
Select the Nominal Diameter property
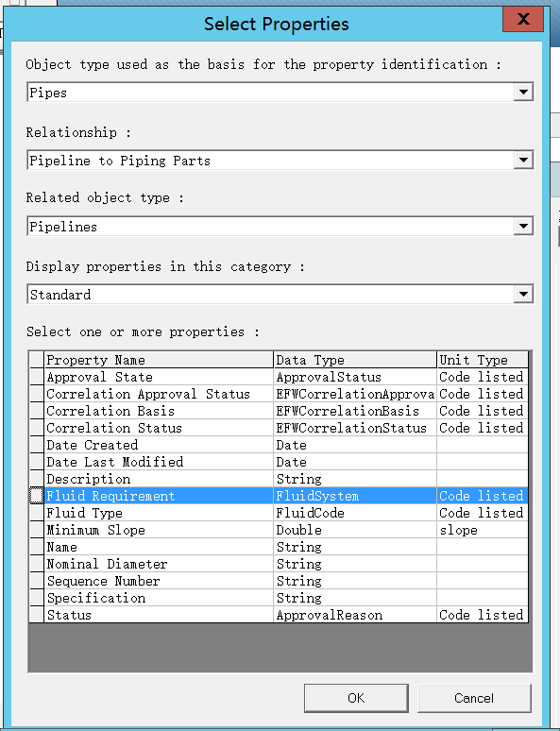click(x=159, y=564)
